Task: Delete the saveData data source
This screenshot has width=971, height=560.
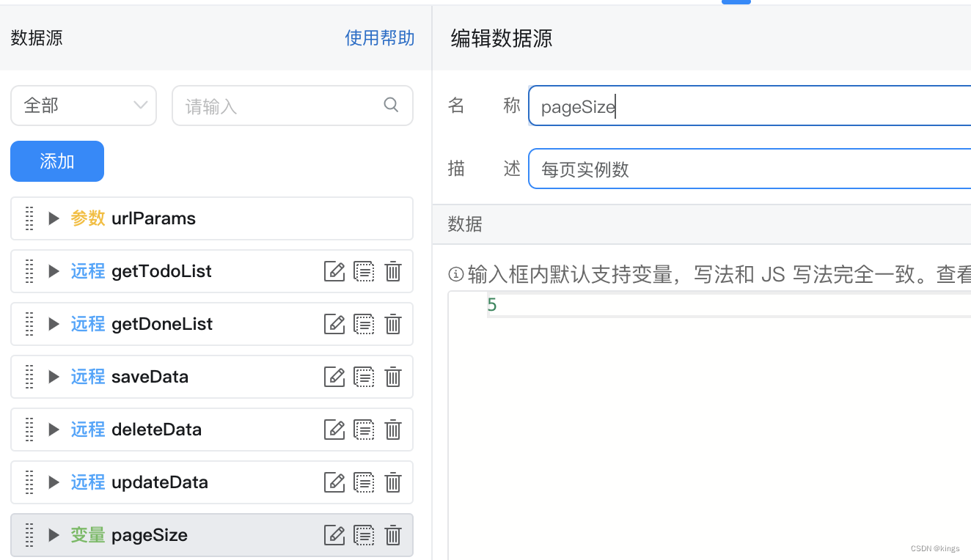Action: pyautogui.click(x=393, y=377)
